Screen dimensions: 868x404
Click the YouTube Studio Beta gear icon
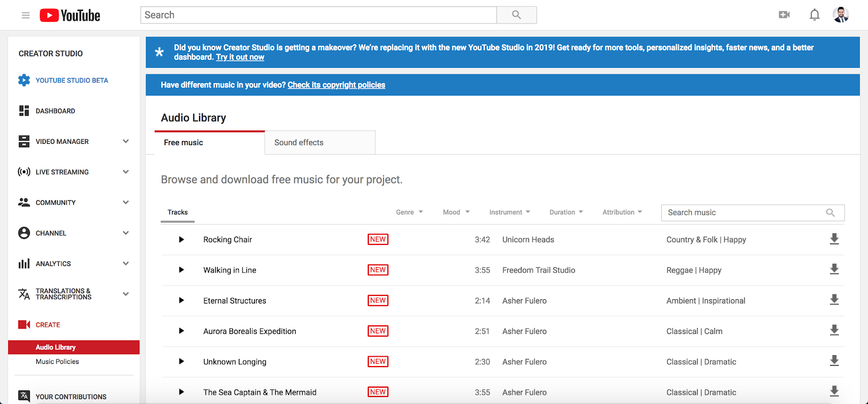coord(24,80)
